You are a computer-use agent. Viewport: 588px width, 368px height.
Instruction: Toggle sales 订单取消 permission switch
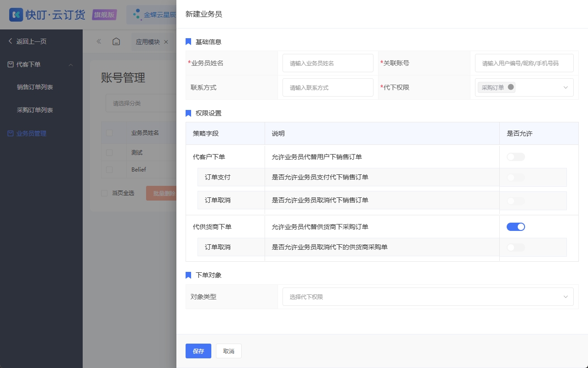point(516,201)
